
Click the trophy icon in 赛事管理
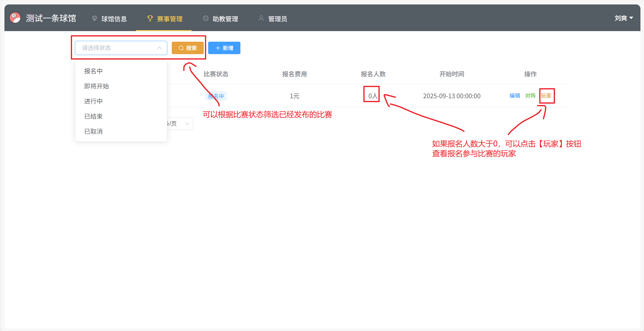[150, 18]
